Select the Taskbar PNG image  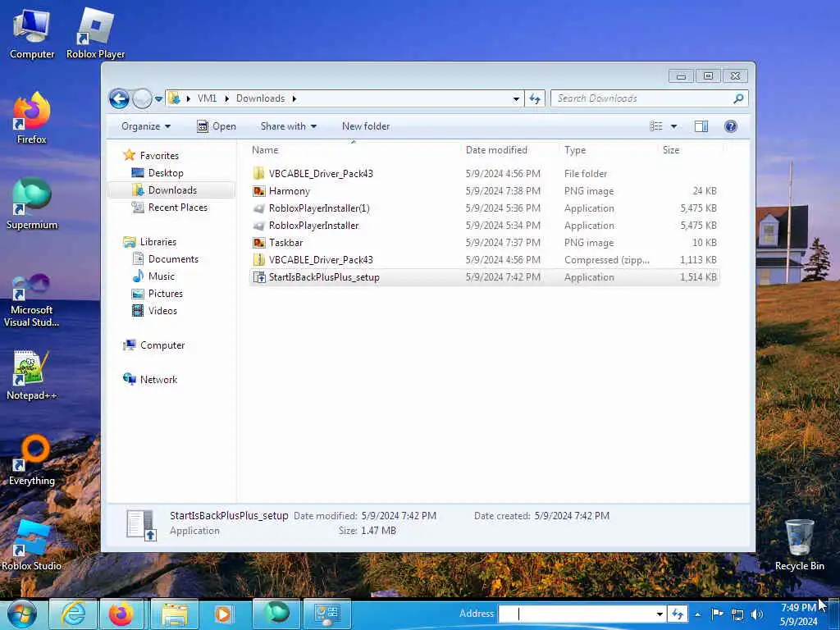pos(484,243)
